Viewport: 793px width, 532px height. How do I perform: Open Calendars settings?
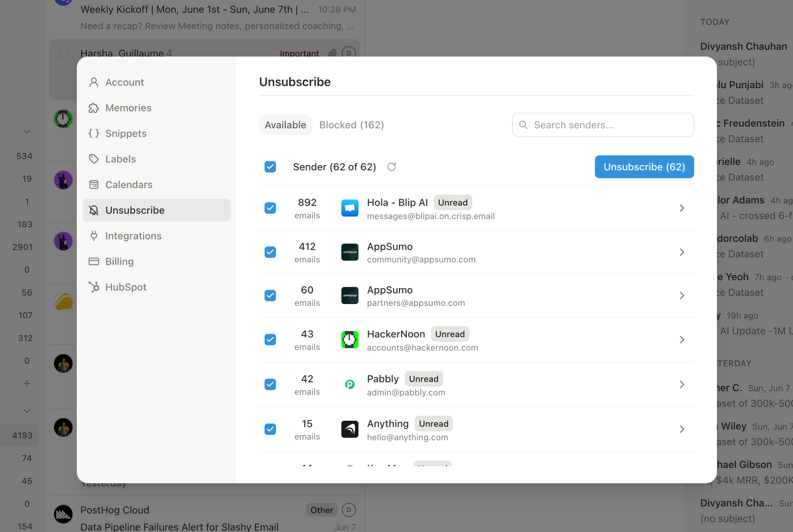click(156, 185)
